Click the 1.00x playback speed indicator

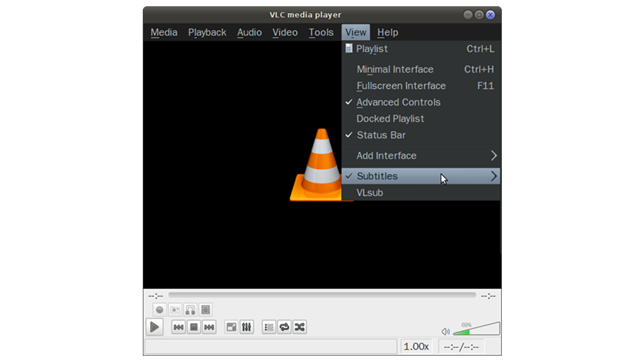tap(416, 346)
